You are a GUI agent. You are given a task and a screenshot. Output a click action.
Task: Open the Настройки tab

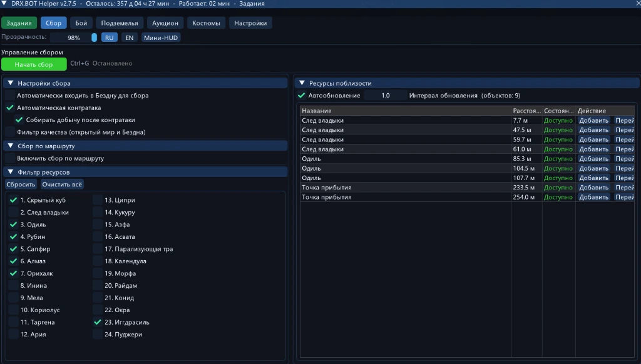[x=250, y=23]
